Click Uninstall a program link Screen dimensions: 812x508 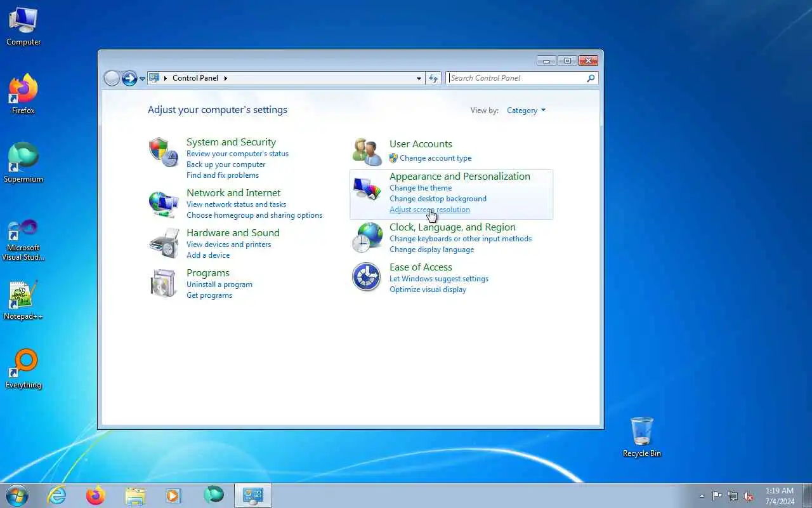219,284
